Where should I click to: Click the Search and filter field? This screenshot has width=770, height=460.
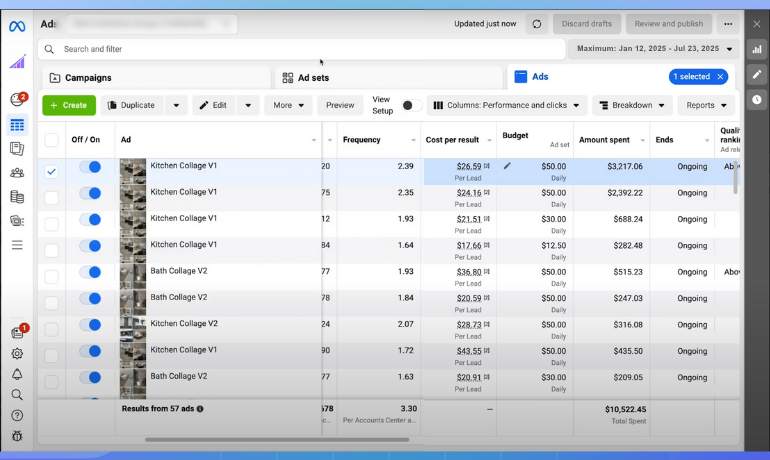302,49
